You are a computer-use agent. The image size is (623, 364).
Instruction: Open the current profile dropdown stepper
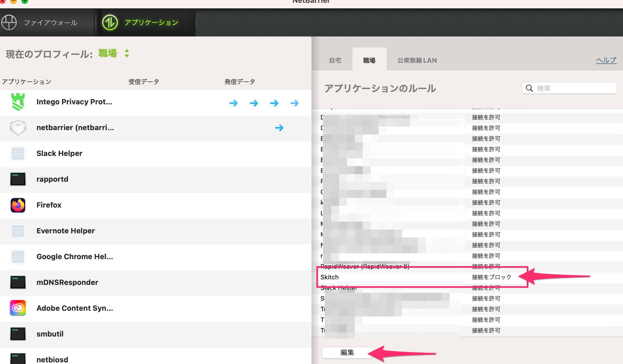point(127,53)
